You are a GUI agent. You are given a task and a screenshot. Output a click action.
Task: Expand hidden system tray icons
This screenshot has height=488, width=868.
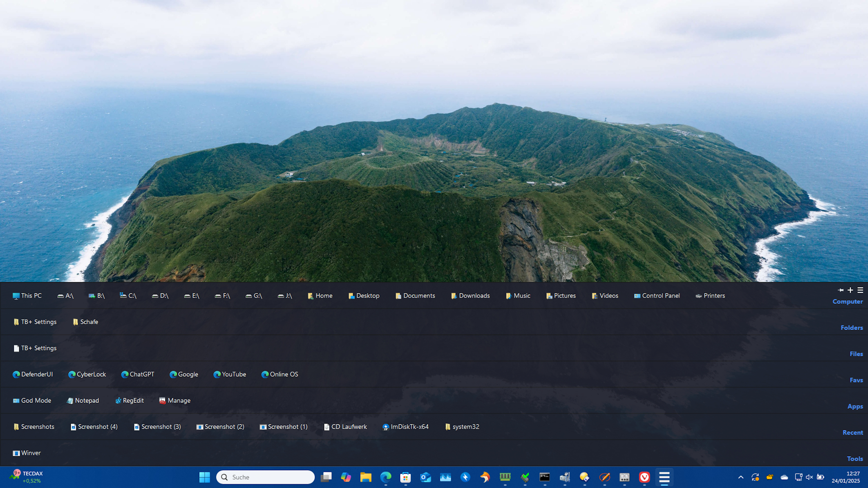coord(740,477)
